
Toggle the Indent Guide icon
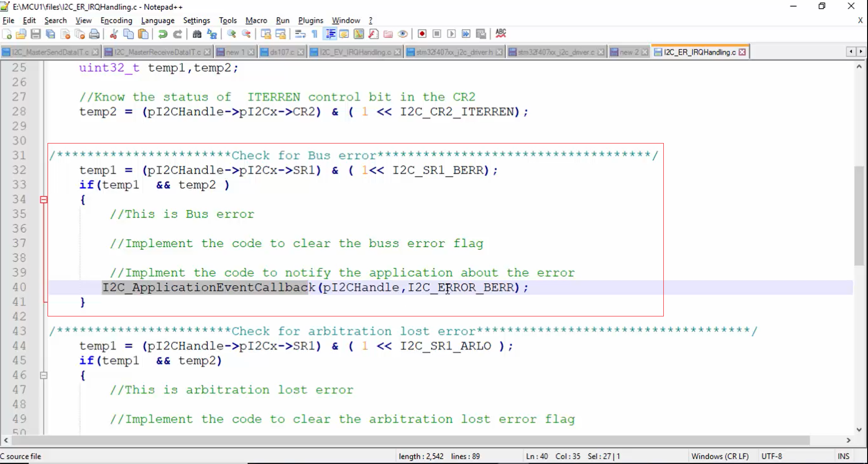click(330, 34)
